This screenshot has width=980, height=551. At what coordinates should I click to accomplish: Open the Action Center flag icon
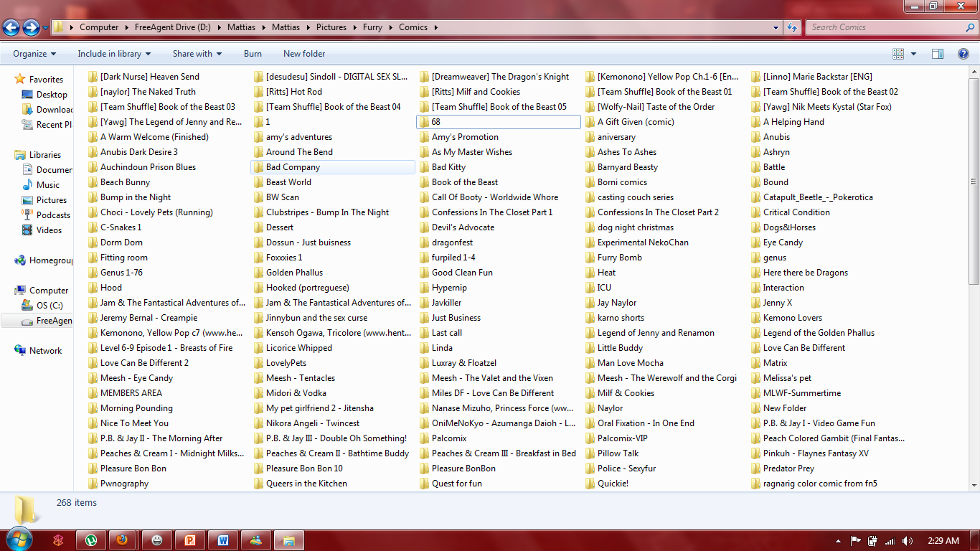pyautogui.click(x=855, y=541)
